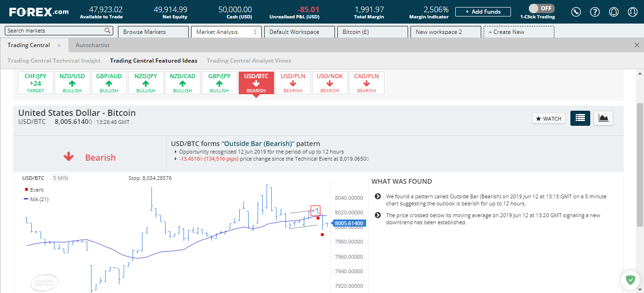Click the 8005.61400 price marker on chart
This screenshot has height=293, width=644.
[x=348, y=223]
